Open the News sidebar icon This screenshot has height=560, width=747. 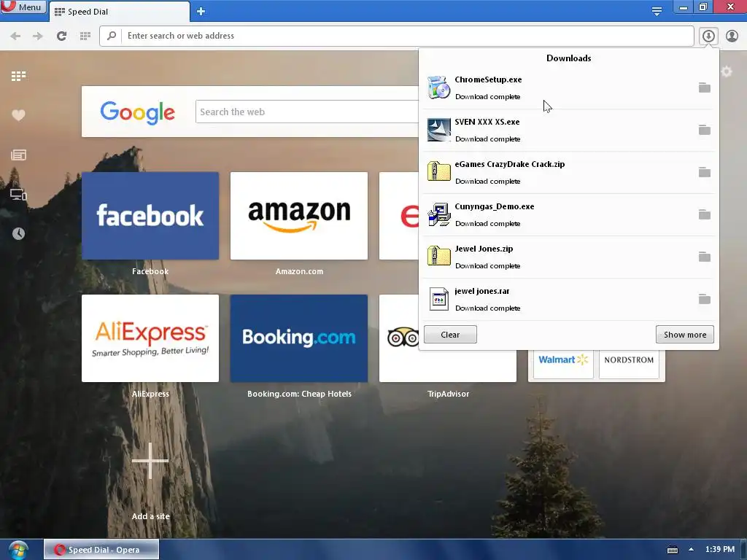pos(18,155)
